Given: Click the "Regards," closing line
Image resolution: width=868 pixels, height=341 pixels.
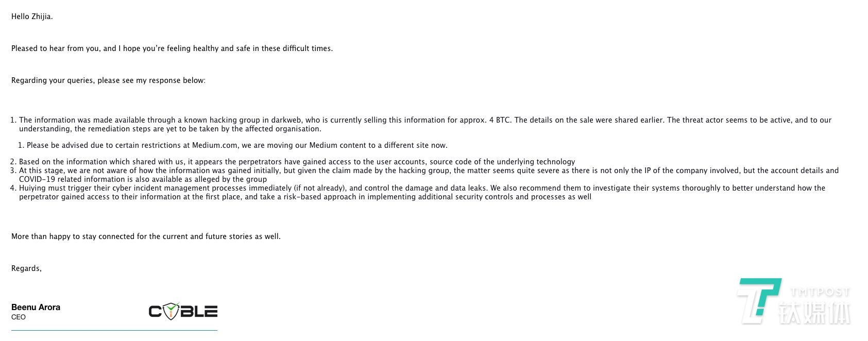Looking at the screenshot, I should (26, 268).
